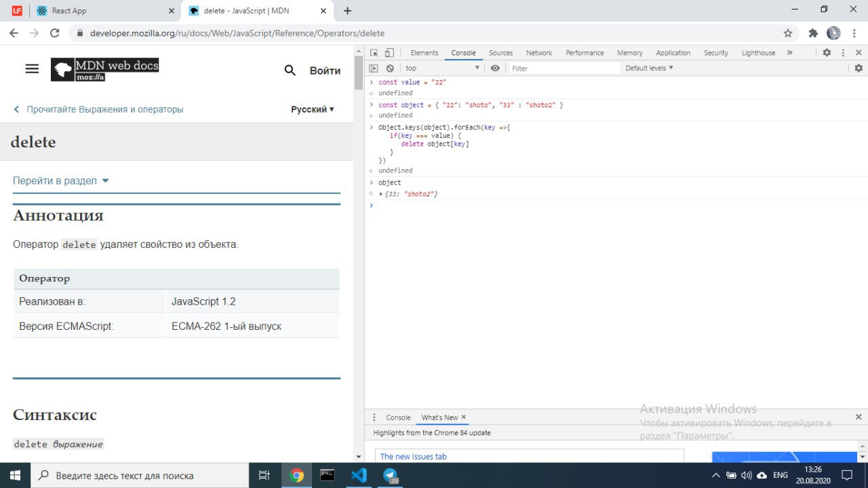Viewport: 868px width, 488px height.
Task: Click the console Filter input field
Action: [x=564, y=68]
